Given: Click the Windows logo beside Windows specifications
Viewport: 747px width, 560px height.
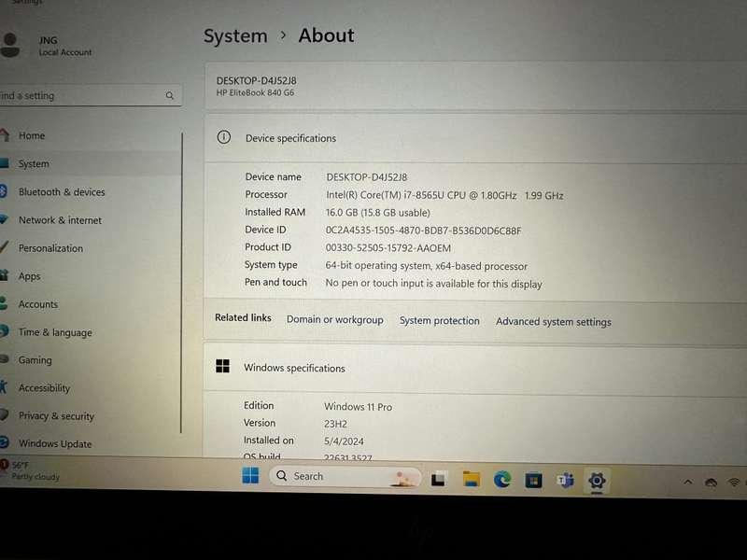Looking at the screenshot, I should tap(222, 366).
